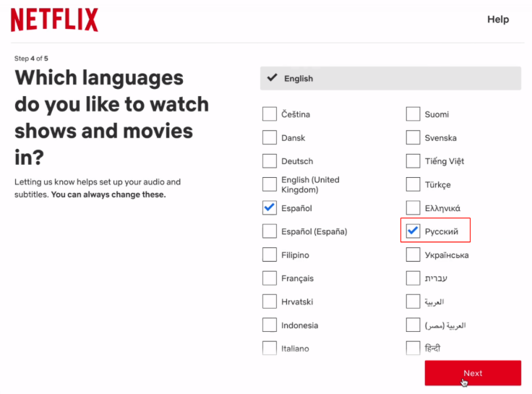This screenshot has height=394, width=532.
Task: Check the Suomi checkbox
Action: click(413, 114)
